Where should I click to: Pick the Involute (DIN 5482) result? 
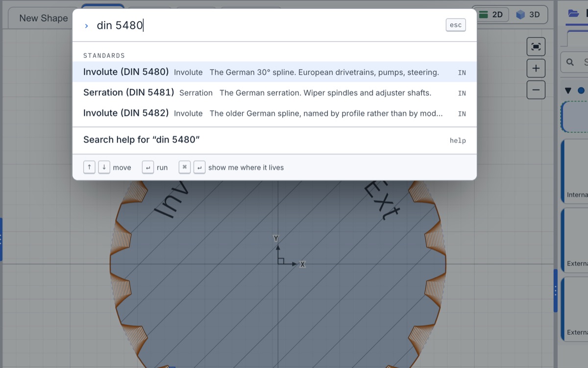[x=274, y=113]
